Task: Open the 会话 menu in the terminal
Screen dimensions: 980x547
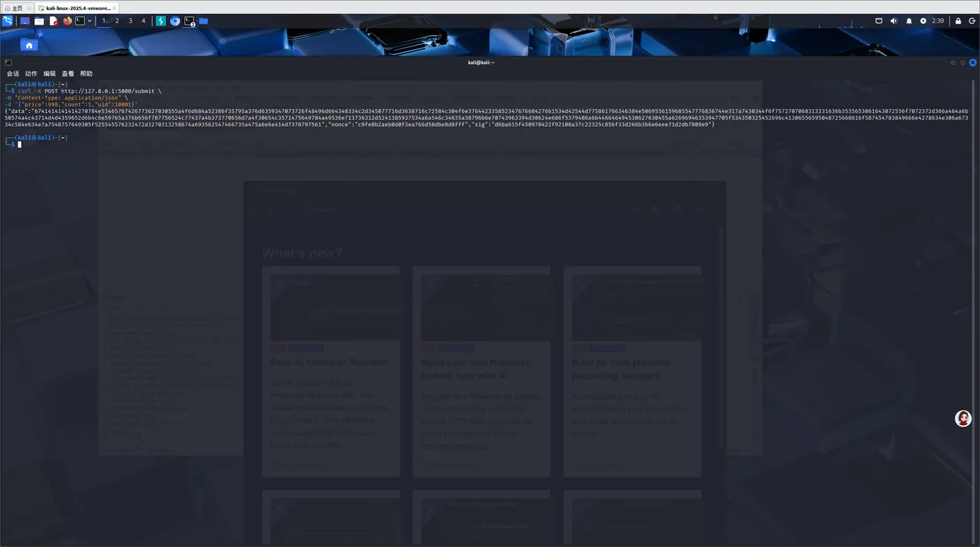Action: tap(13, 74)
